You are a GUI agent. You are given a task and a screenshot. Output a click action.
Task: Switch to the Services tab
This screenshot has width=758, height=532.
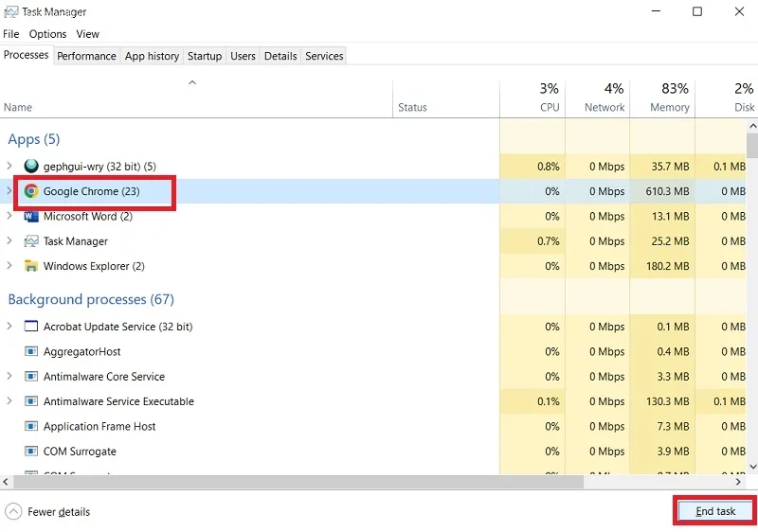tap(324, 56)
